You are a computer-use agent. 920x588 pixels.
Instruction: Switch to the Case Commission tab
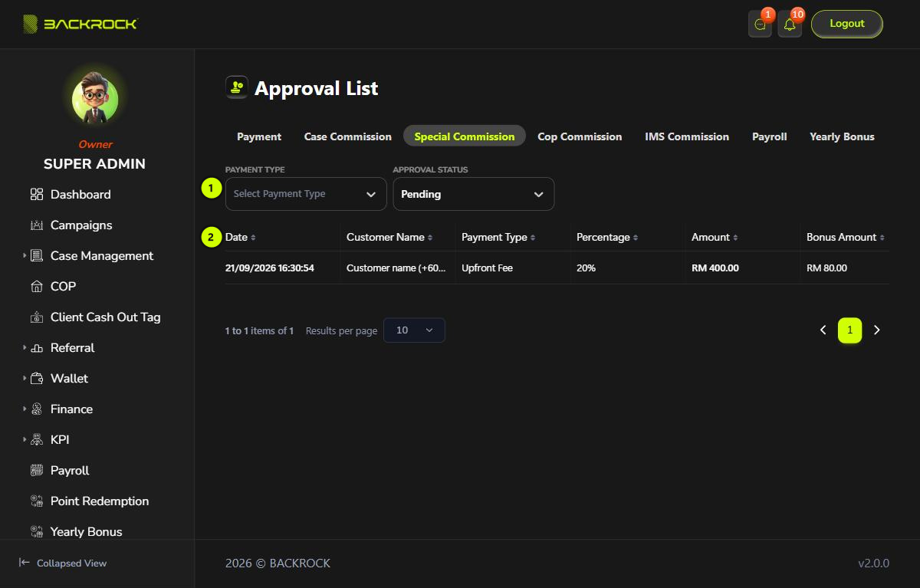348,136
